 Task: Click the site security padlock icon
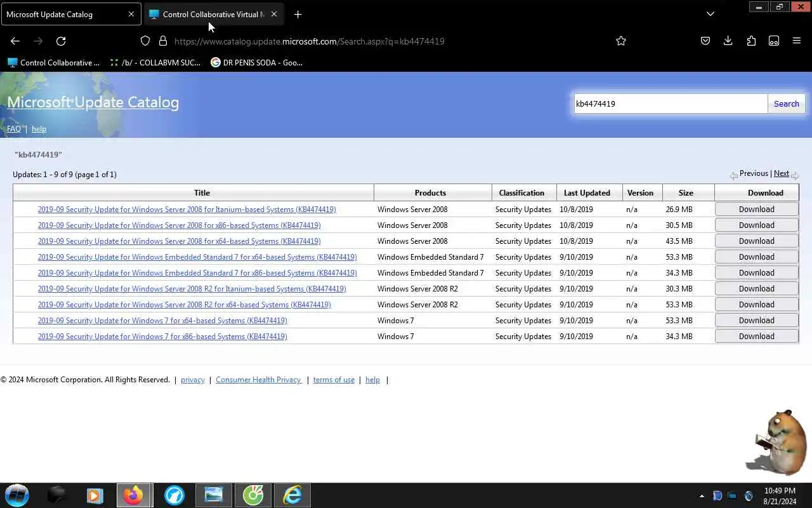click(x=163, y=41)
